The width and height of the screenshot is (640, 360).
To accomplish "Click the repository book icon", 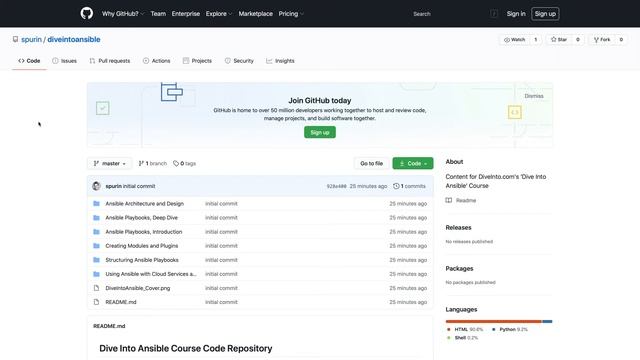I will (x=16, y=39).
